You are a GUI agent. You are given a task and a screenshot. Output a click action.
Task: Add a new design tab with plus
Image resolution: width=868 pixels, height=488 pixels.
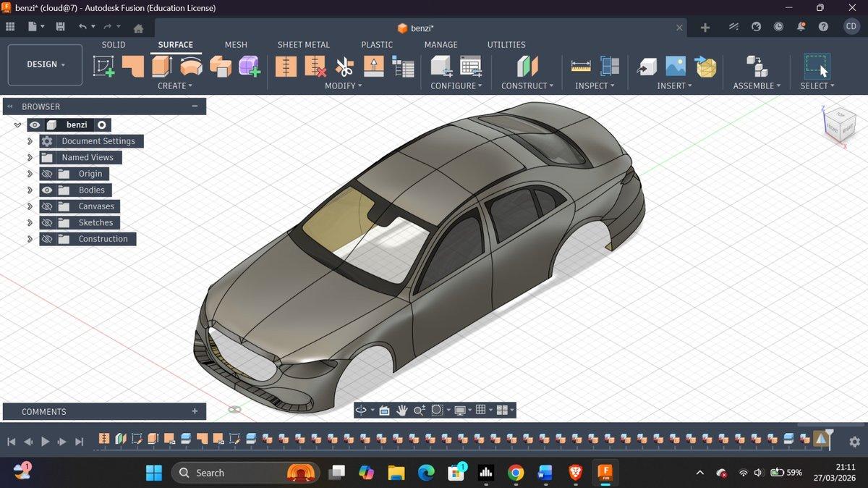(705, 28)
